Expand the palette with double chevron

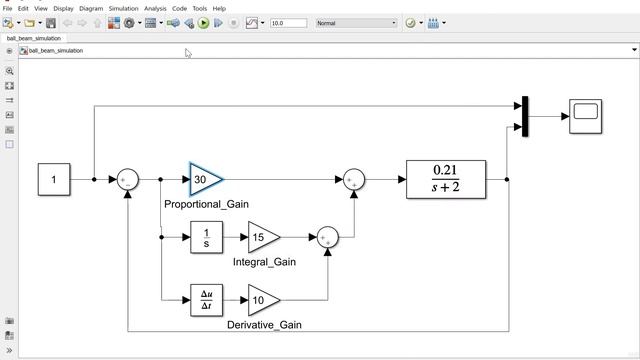[x=9, y=351]
